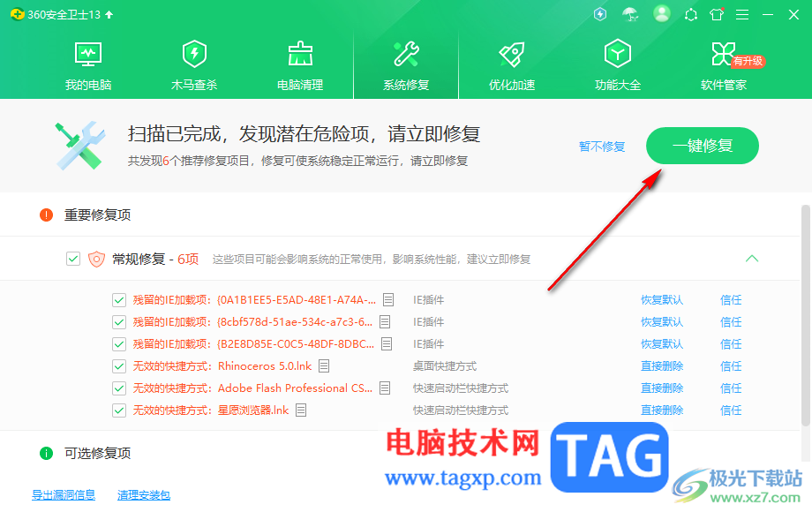Click 恢复默认 for {0A1B1EE5-E5AD item
This screenshot has height=512, width=812.
[662, 300]
